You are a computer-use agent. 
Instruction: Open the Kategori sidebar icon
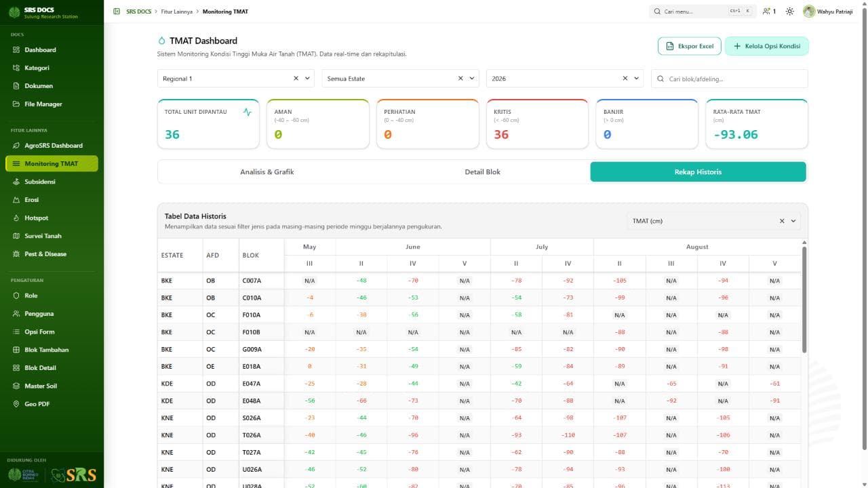[16, 68]
